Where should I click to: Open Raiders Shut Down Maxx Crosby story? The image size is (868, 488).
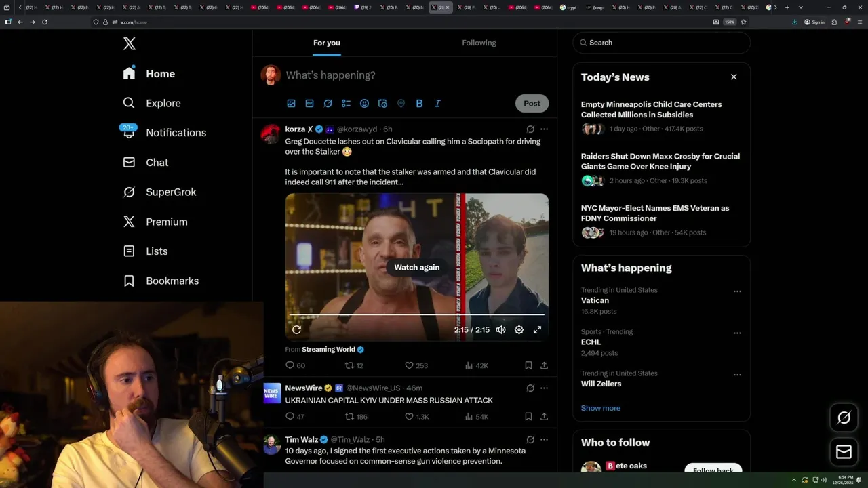[661, 169]
